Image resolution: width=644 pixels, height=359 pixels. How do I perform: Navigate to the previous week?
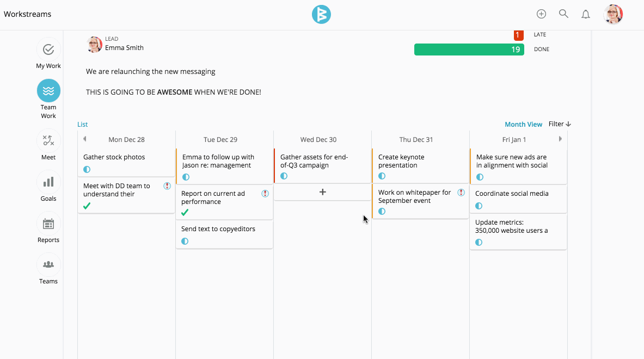point(85,139)
